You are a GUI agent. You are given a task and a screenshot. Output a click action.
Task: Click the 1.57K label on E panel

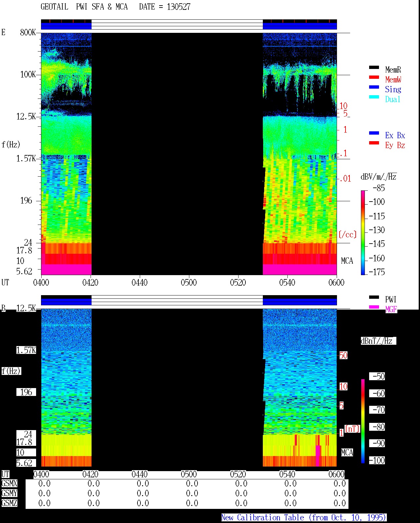point(26,159)
